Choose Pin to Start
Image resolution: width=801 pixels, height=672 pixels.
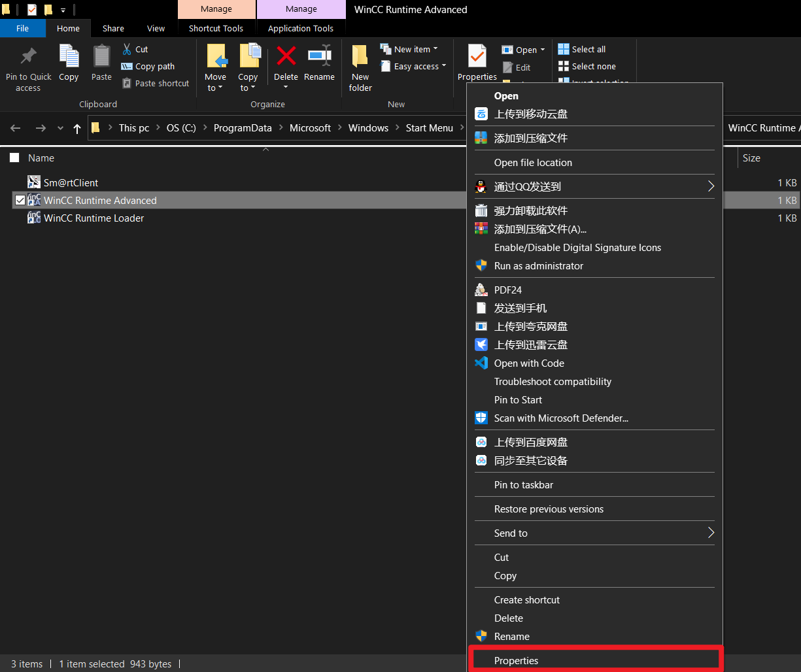(x=595, y=399)
